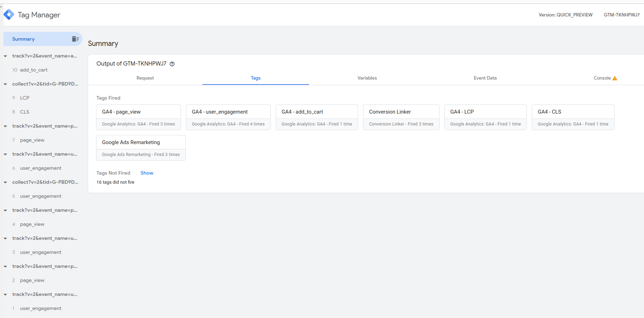The width and height of the screenshot is (644, 318).
Task: Click the clear events icon in Summary row
Action: click(x=75, y=39)
